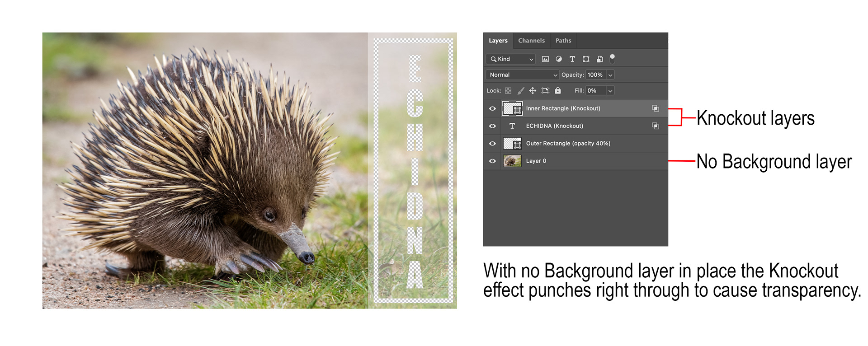Click the Fill 0% value field

click(x=595, y=91)
